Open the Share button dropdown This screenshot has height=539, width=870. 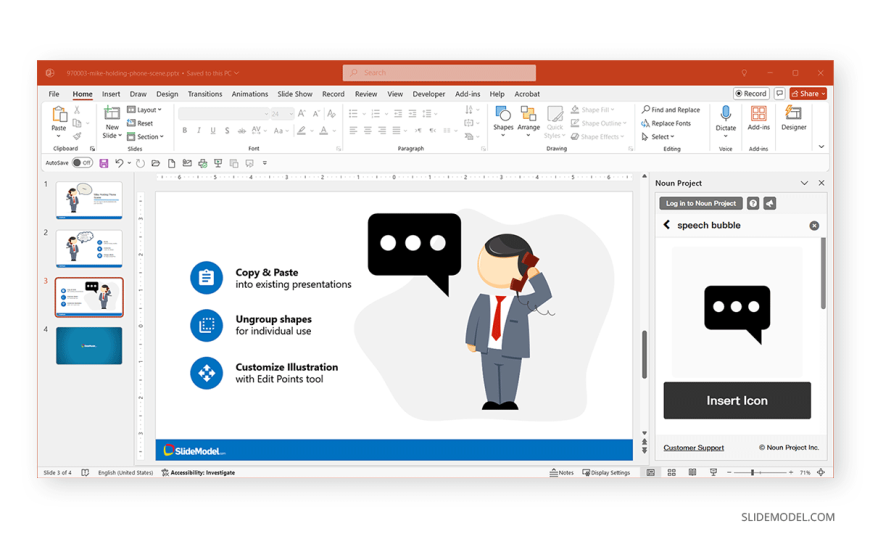pos(823,94)
